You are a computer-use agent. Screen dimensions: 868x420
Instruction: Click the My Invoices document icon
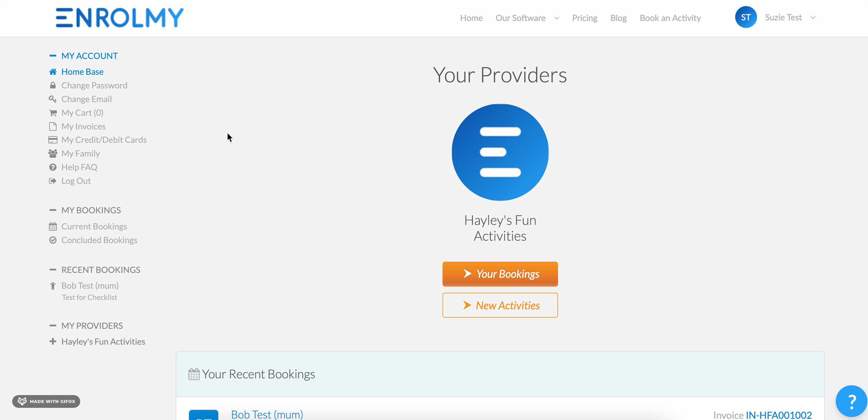pos(53,126)
